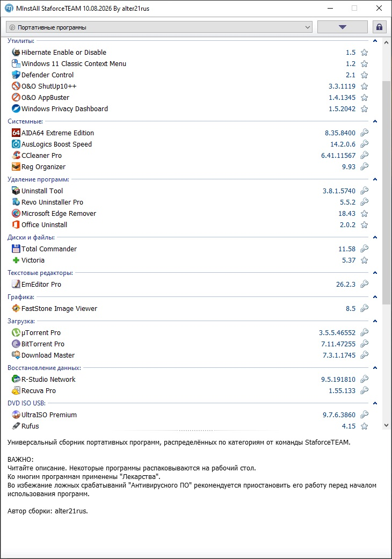Click the AusLogics Boost Speed icon
Image resolution: width=392 pixels, height=559 pixels.
coord(16,144)
